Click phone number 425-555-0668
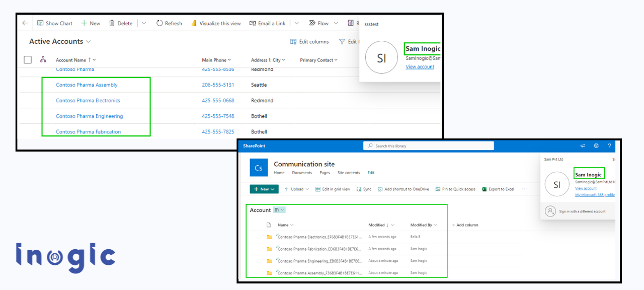The width and height of the screenshot is (644, 290). (218, 101)
